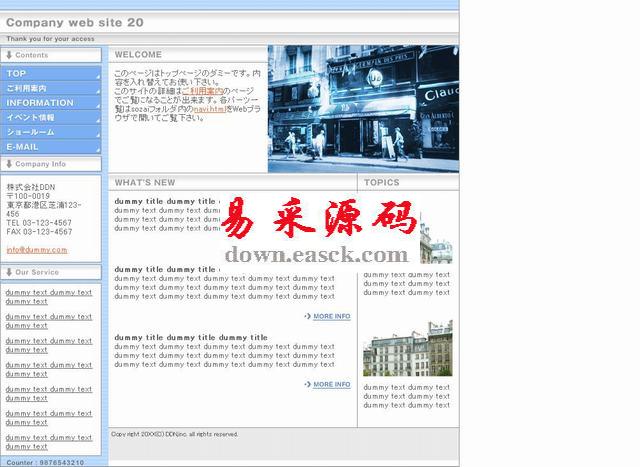Open the ご利用案内 menu item
This screenshot has height=467, width=640.
(x=52, y=88)
